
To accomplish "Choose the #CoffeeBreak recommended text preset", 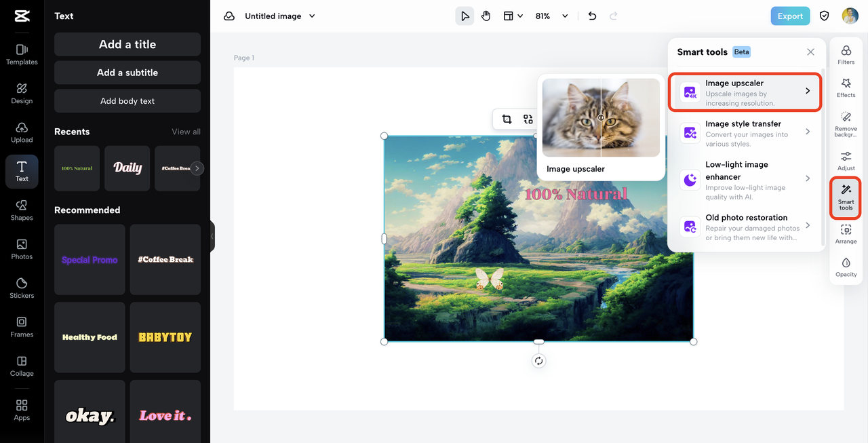I will pyautogui.click(x=165, y=260).
